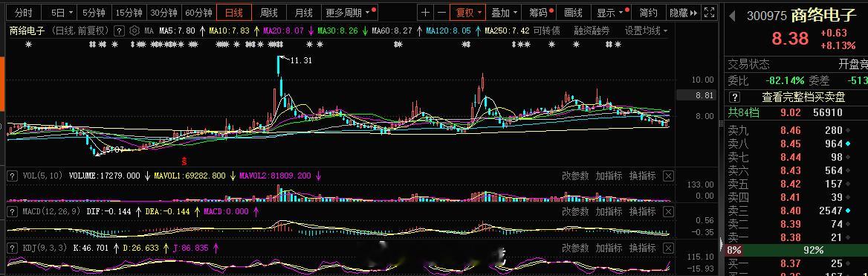Image resolution: width=868 pixels, height=276 pixels.
Task: Click 改参数 in the VOL panel
Action: [575, 176]
